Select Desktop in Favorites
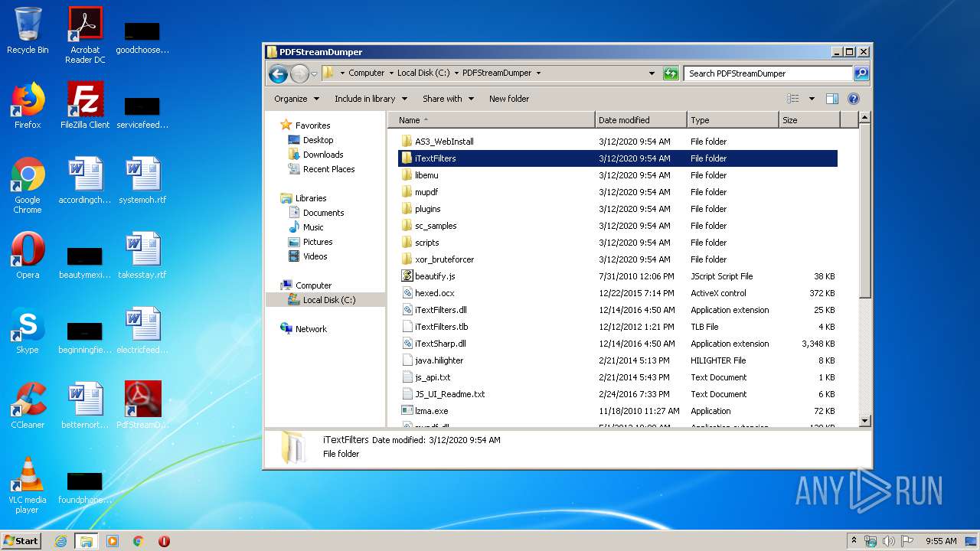Screen dimensions: 980x551 click(311, 140)
